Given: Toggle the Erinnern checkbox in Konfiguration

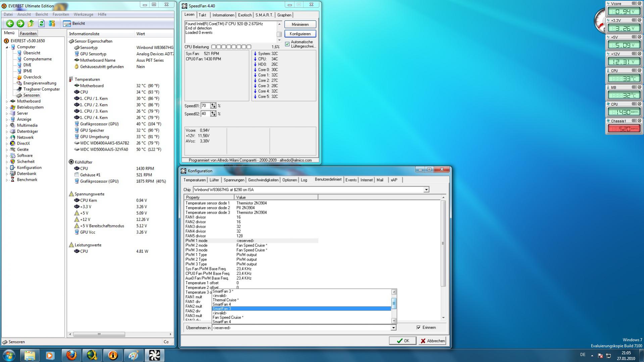Looking at the screenshot, I should (418, 327).
